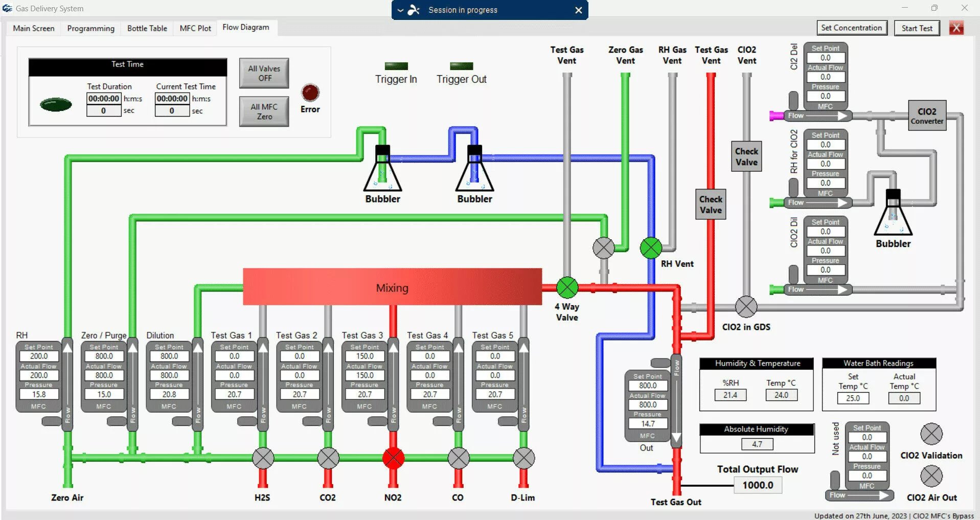Screen dimensions: 980x520
Task: Click the red X exit button
Action: (x=956, y=28)
